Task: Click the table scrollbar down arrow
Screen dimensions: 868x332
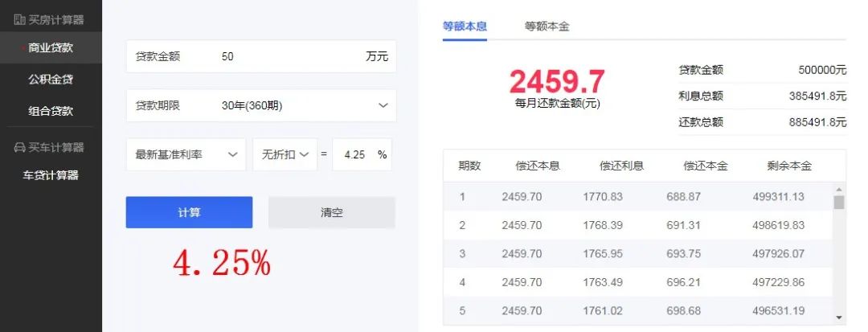Action: coord(839,318)
